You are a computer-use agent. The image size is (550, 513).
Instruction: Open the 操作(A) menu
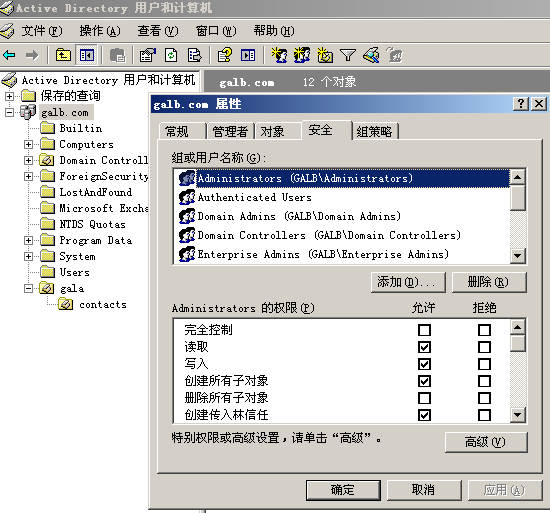100,31
